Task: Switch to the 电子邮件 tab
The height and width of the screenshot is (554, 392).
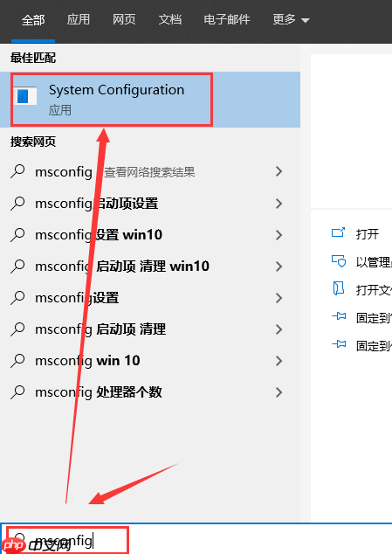Action: tap(227, 19)
